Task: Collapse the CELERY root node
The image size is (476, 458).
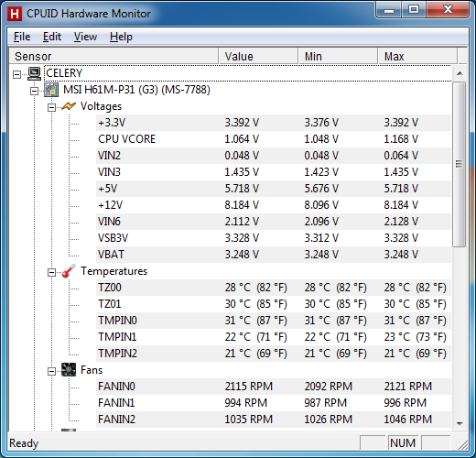Action: click(x=17, y=74)
